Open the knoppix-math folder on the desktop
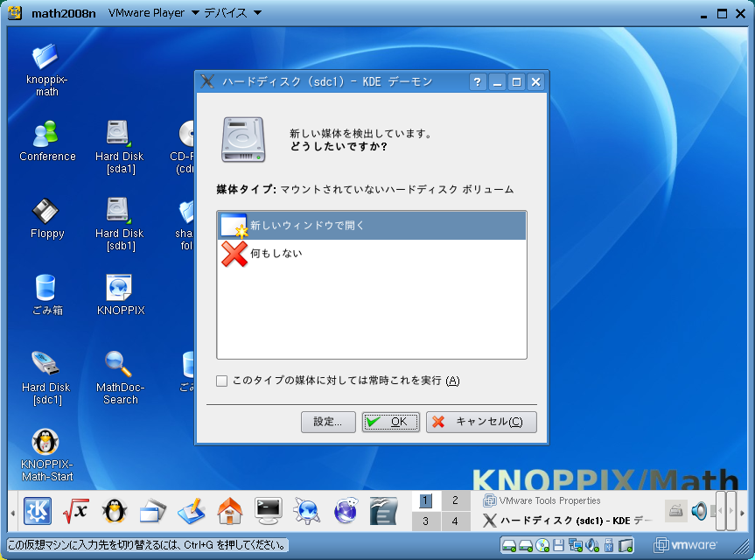The image size is (755, 560). pyautogui.click(x=46, y=70)
